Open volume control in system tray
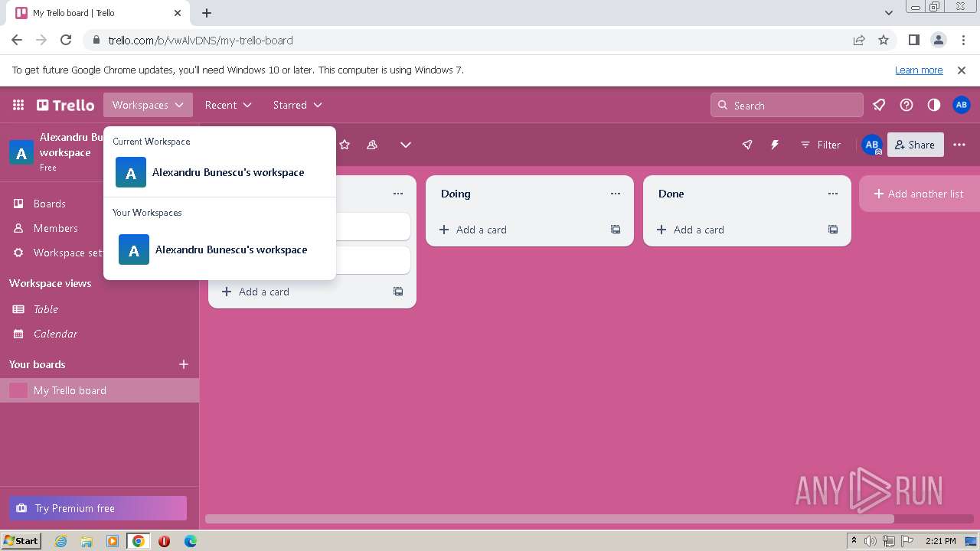980x551 pixels. [871, 541]
